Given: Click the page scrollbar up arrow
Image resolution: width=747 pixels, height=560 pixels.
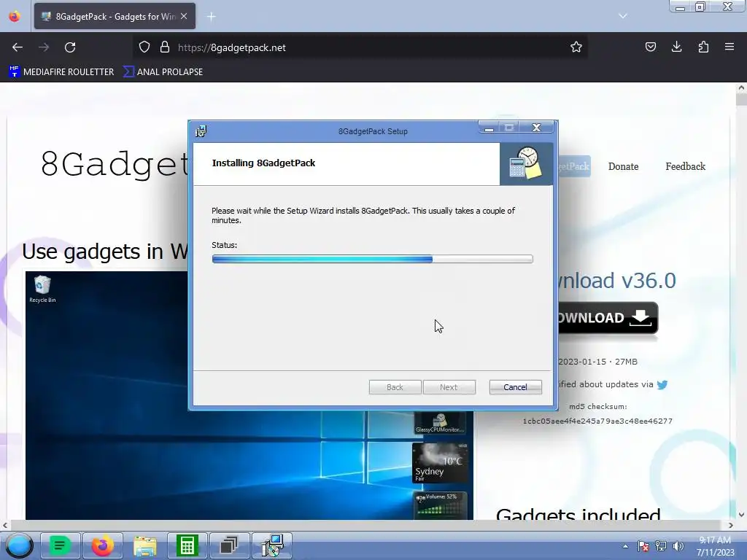Looking at the screenshot, I should [741, 87].
